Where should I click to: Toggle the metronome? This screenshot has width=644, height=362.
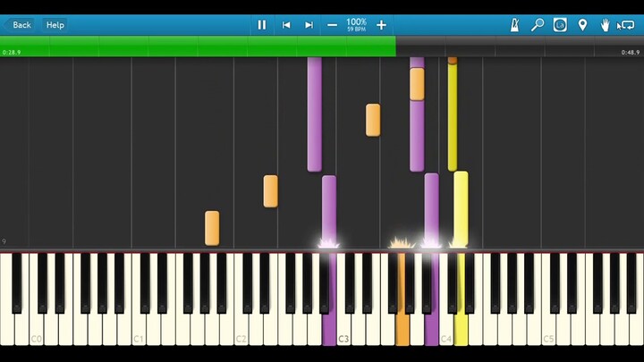(x=514, y=25)
